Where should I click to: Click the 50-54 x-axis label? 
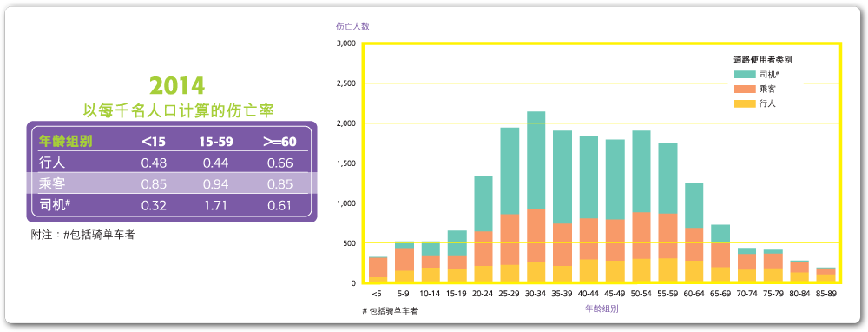coord(641,294)
